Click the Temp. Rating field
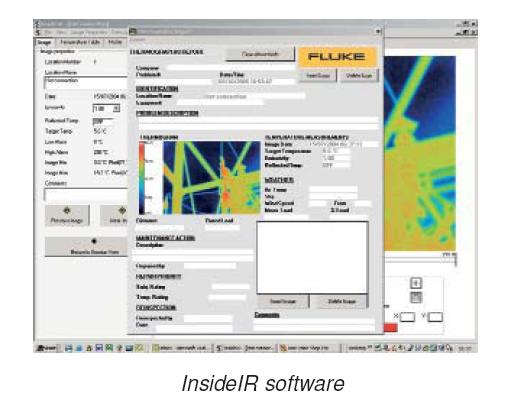This screenshot has height=417, width=531. click(227, 297)
